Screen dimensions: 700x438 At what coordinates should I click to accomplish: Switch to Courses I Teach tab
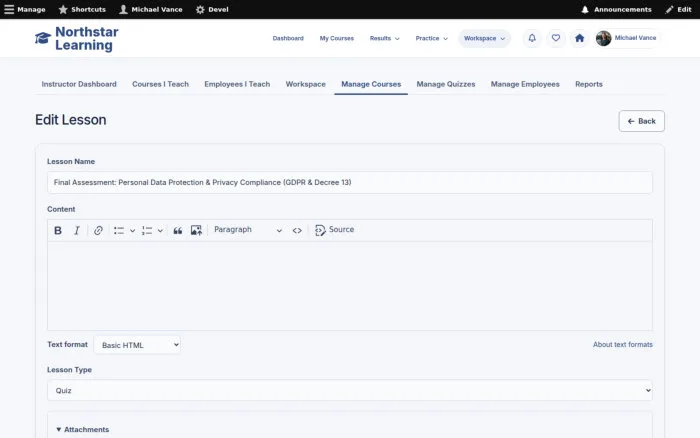coord(160,84)
